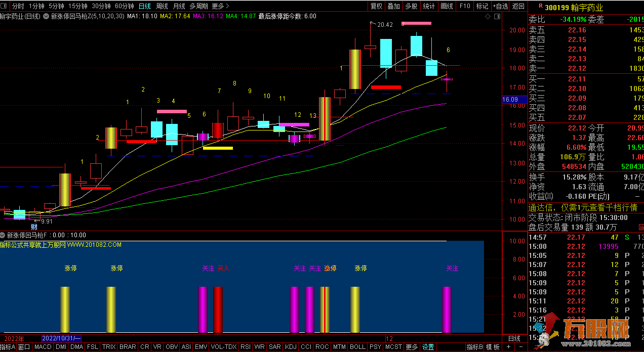Apply the CR indicator
The width and height of the screenshot is (644, 352).
pos(145,347)
